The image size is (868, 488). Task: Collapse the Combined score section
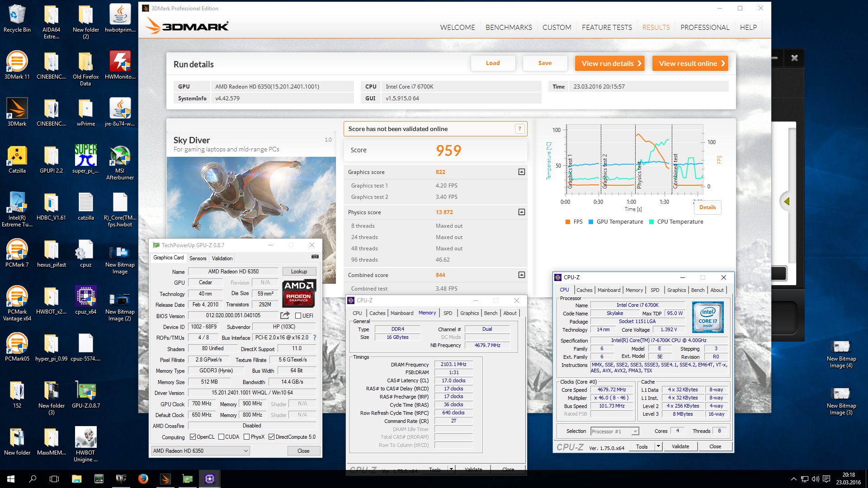(x=521, y=275)
